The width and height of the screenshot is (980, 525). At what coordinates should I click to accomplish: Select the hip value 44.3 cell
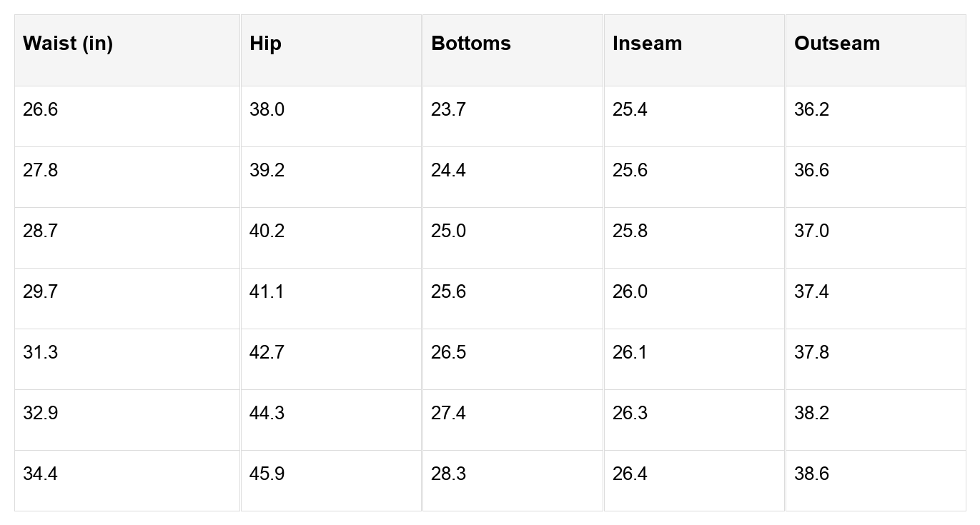(x=267, y=414)
